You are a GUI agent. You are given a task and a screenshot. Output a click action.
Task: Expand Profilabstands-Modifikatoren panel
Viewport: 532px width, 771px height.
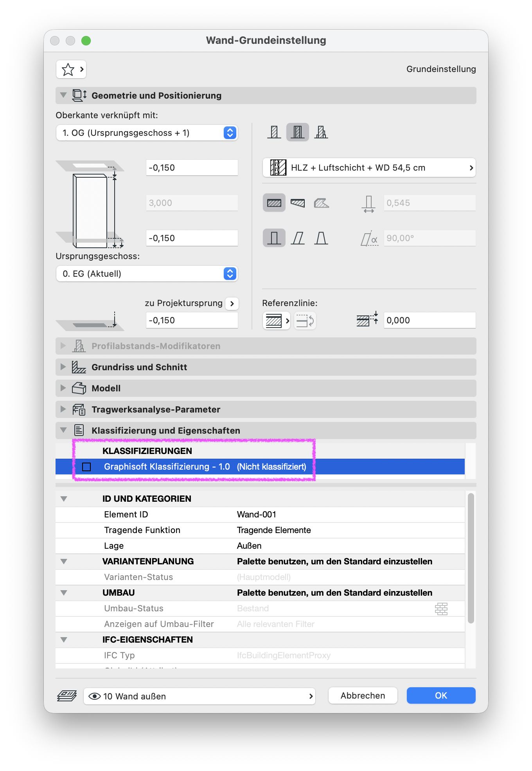[63, 346]
